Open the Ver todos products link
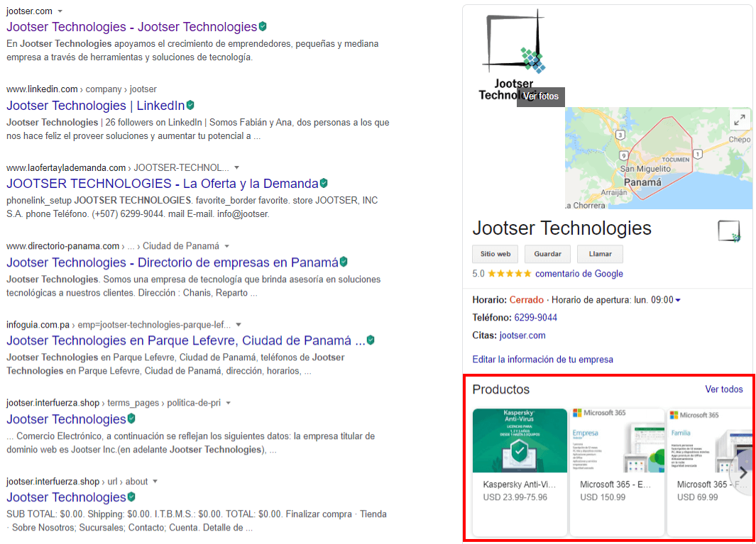The image size is (756, 544). coord(723,389)
